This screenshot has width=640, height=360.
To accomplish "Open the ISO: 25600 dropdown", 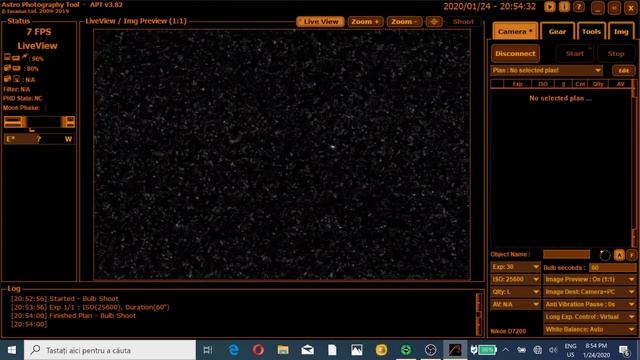I will pos(515,280).
